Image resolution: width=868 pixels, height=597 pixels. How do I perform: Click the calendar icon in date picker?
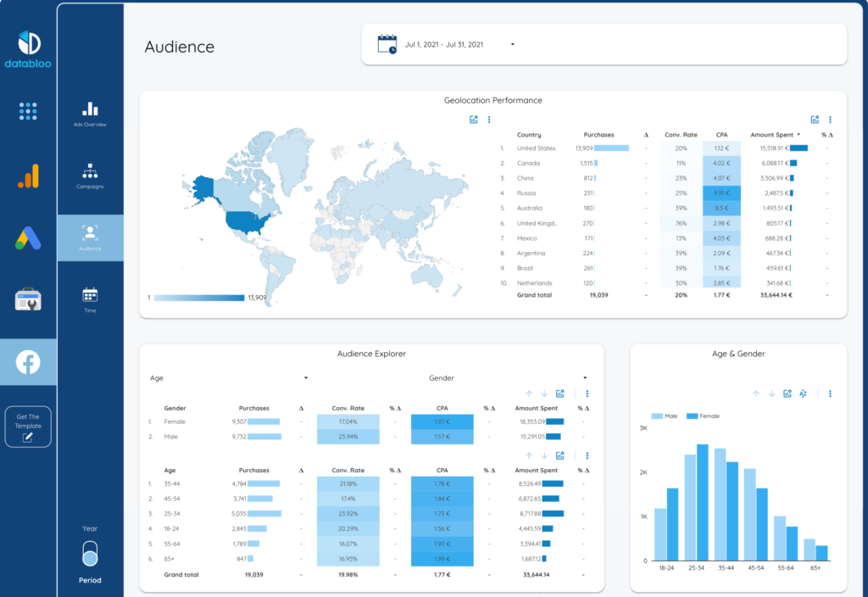click(x=387, y=44)
